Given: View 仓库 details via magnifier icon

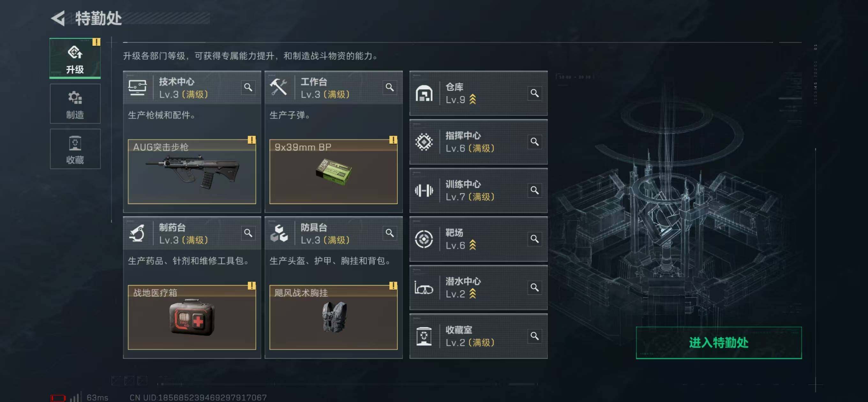Looking at the screenshot, I should pos(535,93).
